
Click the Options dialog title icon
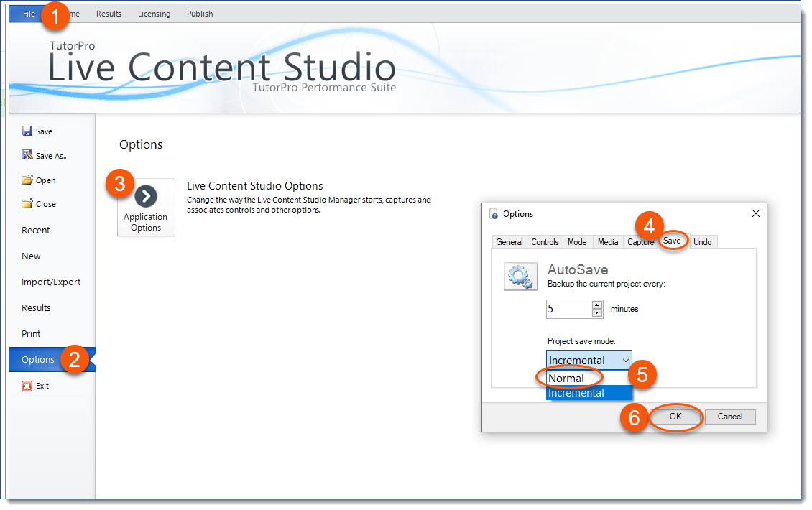click(x=494, y=214)
